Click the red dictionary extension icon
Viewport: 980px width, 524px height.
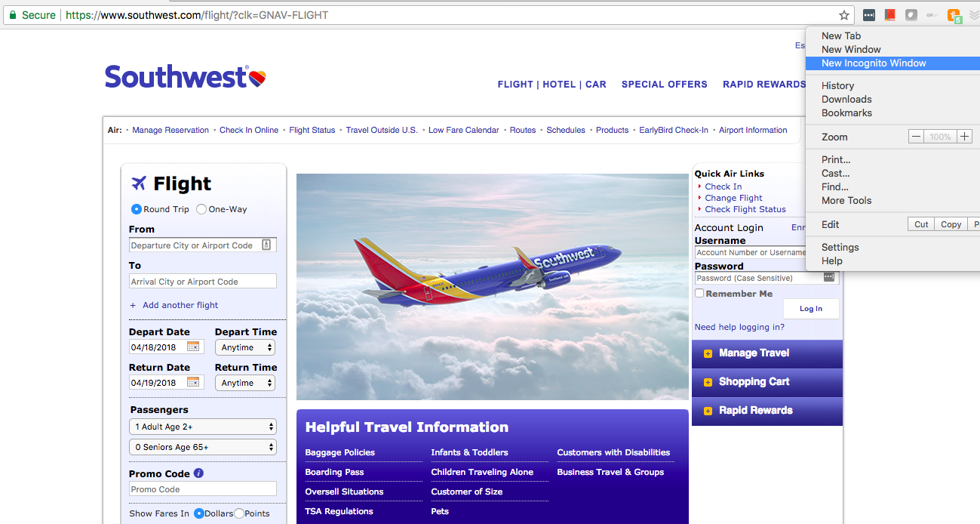click(x=890, y=15)
